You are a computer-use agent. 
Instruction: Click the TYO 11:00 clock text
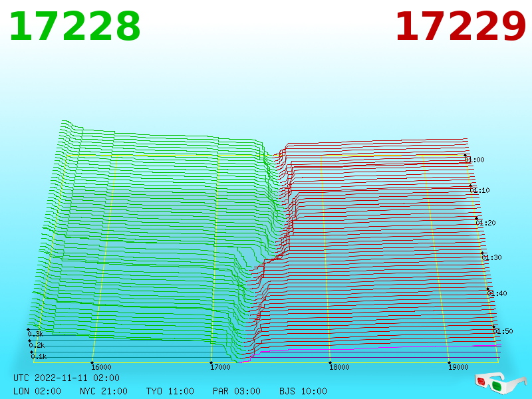pyautogui.click(x=170, y=391)
